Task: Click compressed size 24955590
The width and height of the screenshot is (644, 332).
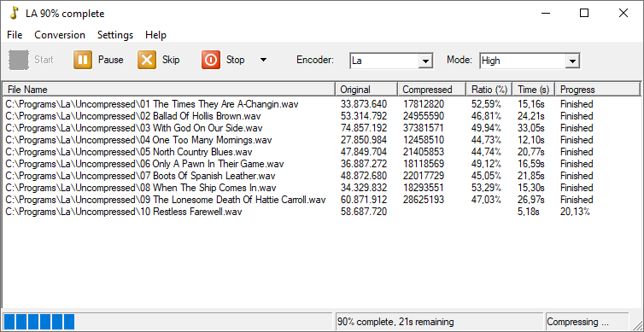Action: 423,116
